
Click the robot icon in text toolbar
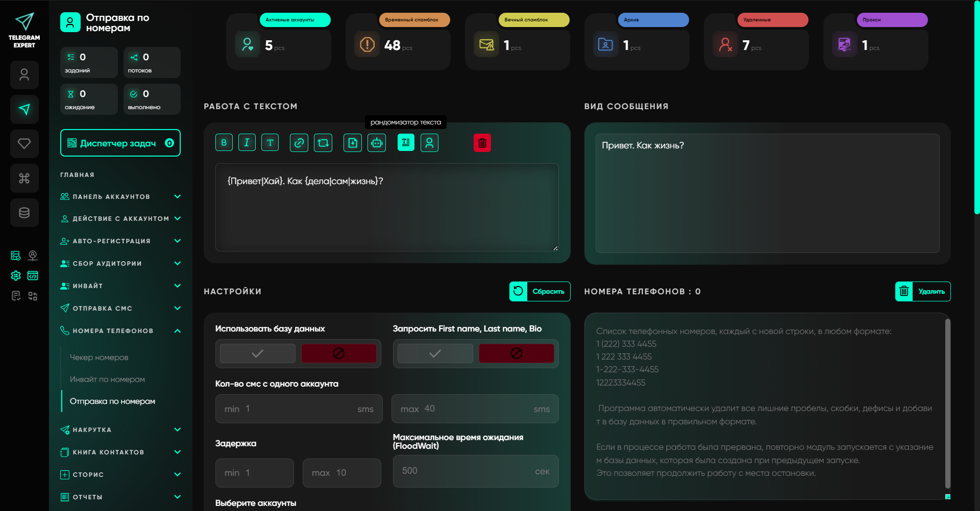click(x=377, y=143)
